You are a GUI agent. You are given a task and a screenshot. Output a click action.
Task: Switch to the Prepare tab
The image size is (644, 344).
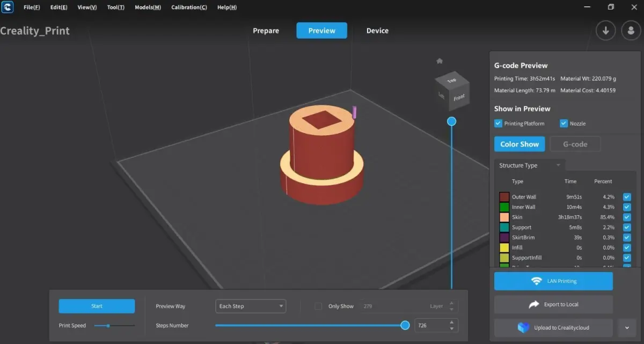pyautogui.click(x=266, y=31)
